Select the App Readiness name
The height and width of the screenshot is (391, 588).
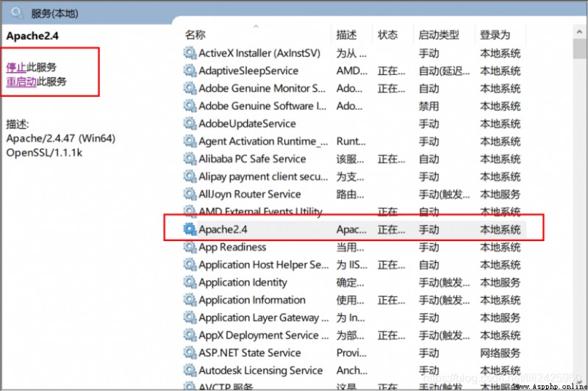[x=232, y=247]
